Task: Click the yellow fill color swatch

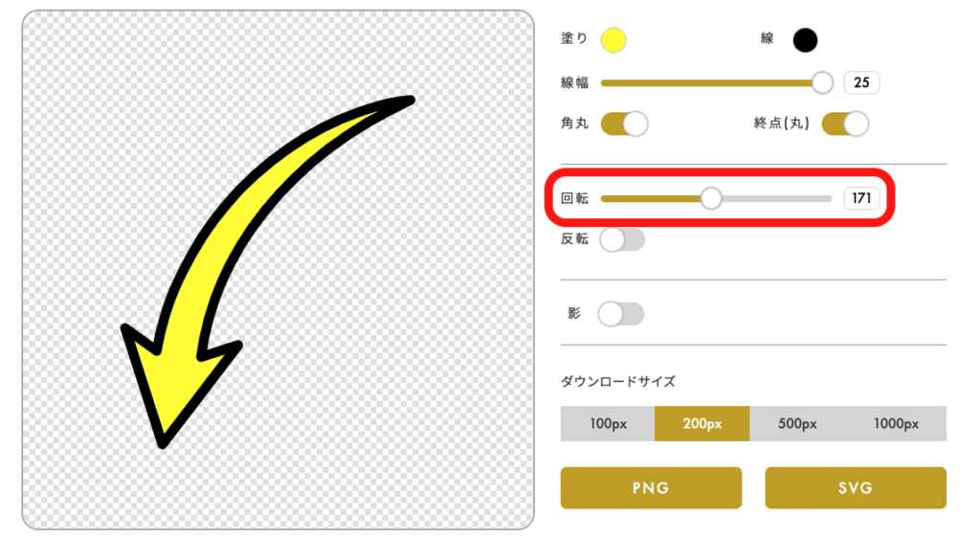Action: [612, 40]
